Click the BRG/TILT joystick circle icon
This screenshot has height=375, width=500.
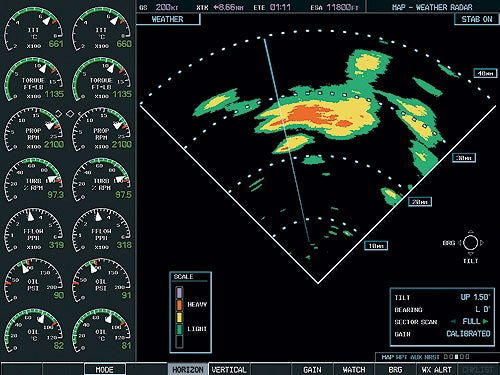pos(470,242)
